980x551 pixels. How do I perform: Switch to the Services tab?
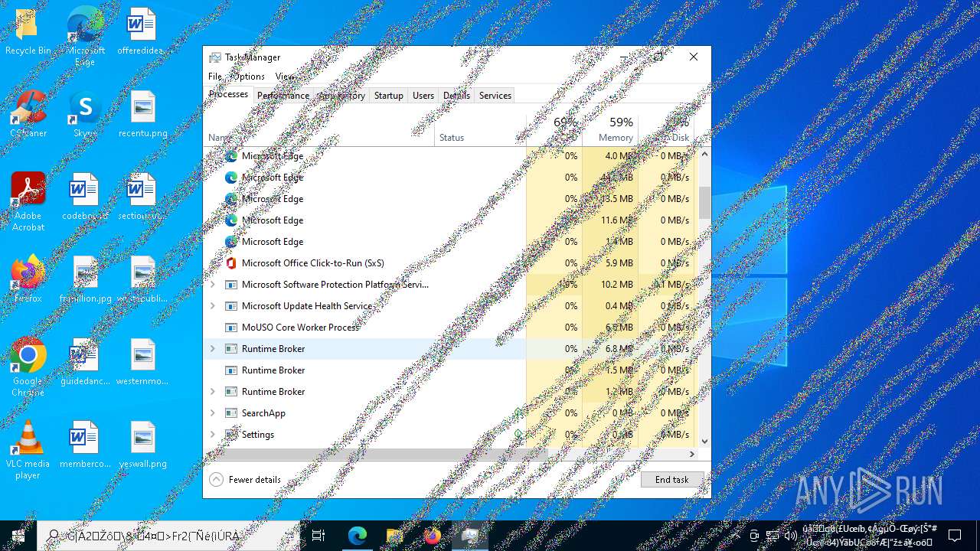click(x=495, y=96)
